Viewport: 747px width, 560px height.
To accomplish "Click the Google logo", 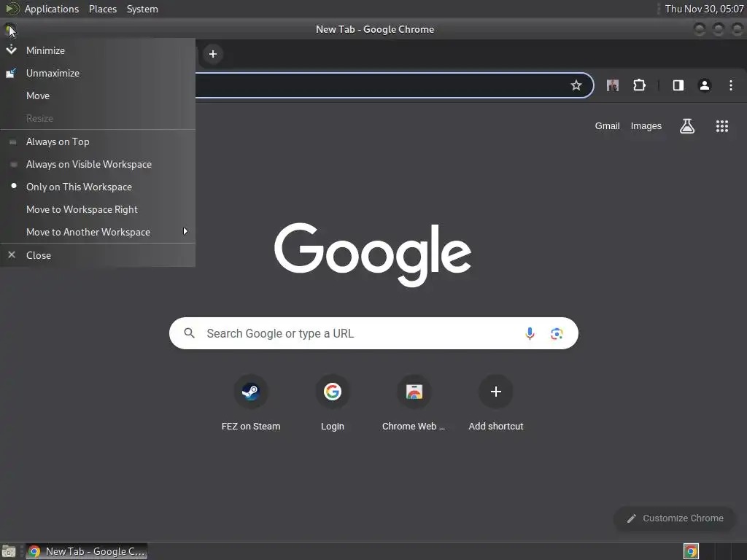I will [x=373, y=254].
